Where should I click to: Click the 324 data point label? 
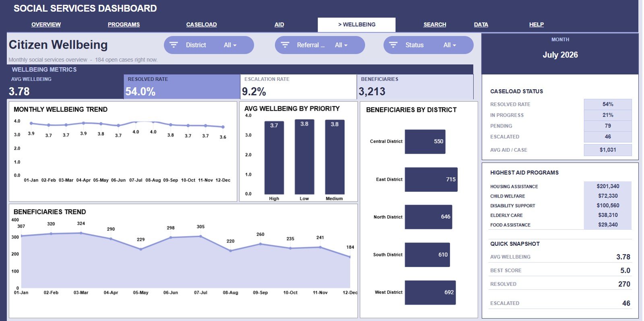tap(81, 224)
